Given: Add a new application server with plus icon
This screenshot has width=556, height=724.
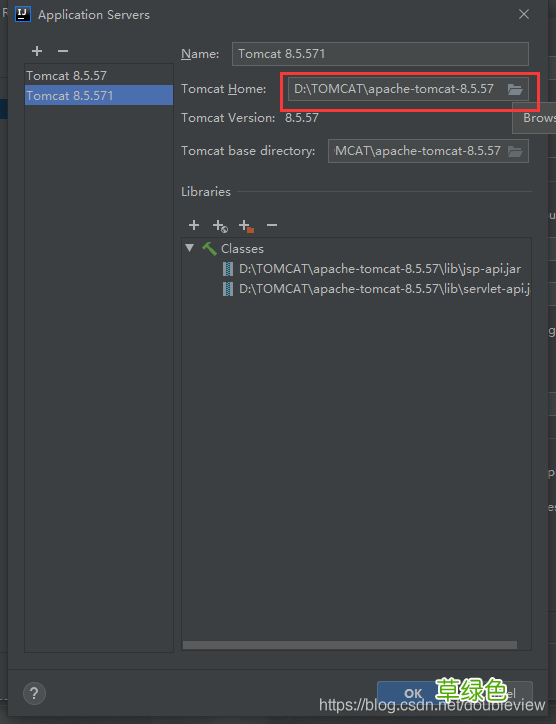Looking at the screenshot, I should pyautogui.click(x=37, y=51).
